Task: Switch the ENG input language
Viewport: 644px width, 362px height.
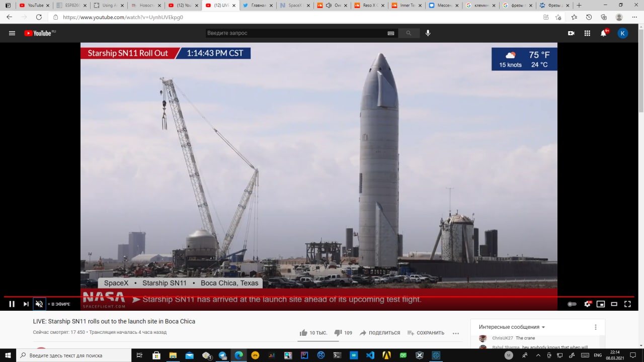Action: pos(598,355)
